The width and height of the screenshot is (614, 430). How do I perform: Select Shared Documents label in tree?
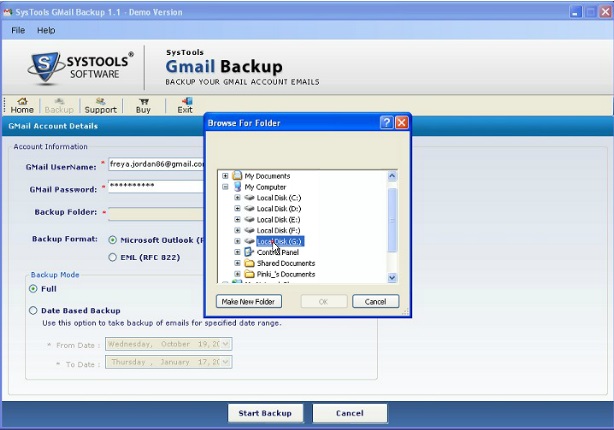pos(286,263)
